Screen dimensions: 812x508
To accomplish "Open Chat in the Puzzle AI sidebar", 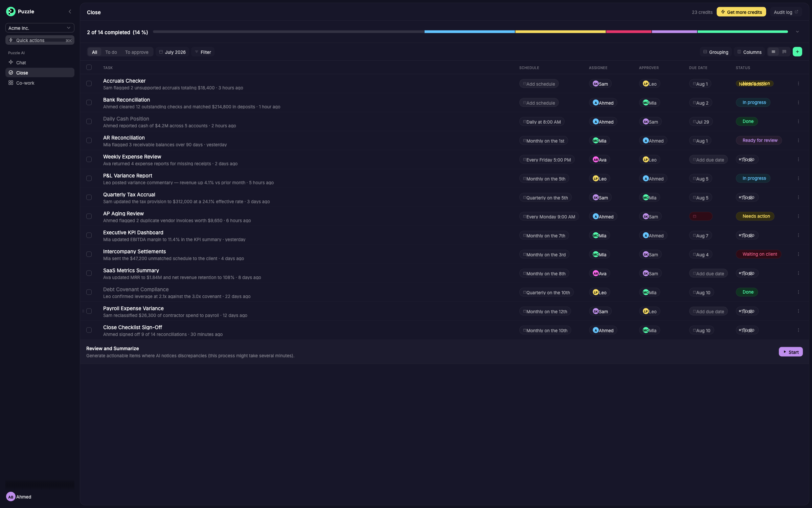I will 40,63.
